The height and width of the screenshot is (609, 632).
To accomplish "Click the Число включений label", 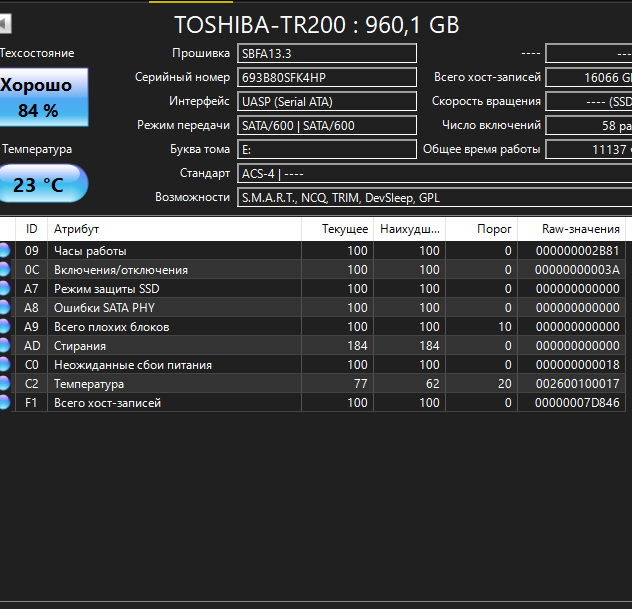I will [491, 125].
